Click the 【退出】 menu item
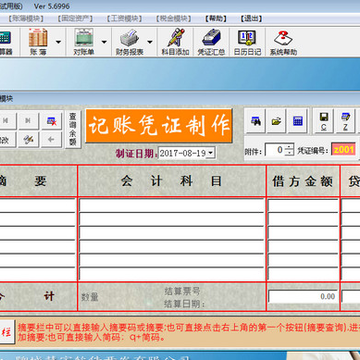This screenshot has width=360, height=360. [x=251, y=19]
